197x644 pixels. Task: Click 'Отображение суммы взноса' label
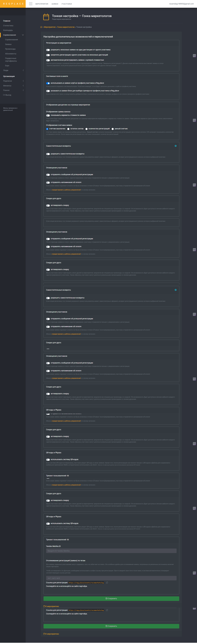[58, 112]
